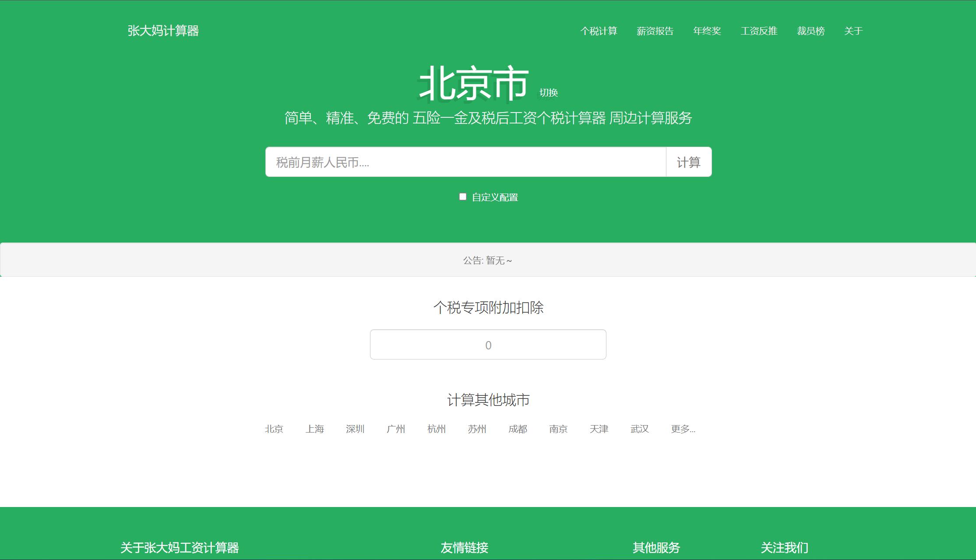Select 北京 from the city list
This screenshot has height=560, width=976.
274,429
